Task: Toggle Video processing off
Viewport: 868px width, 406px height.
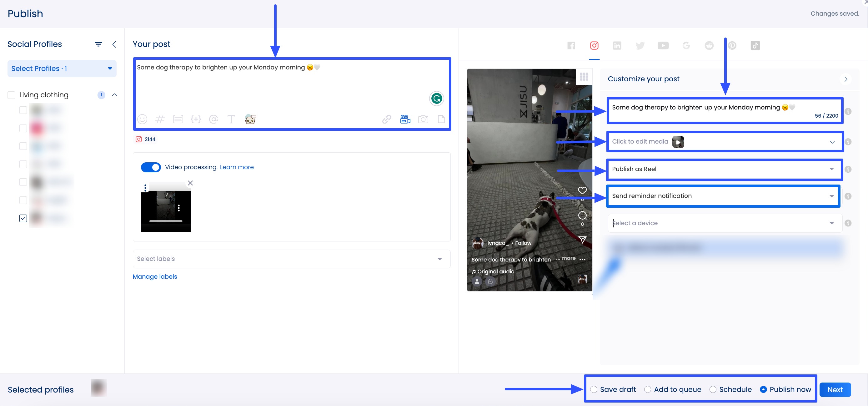Action: (151, 167)
